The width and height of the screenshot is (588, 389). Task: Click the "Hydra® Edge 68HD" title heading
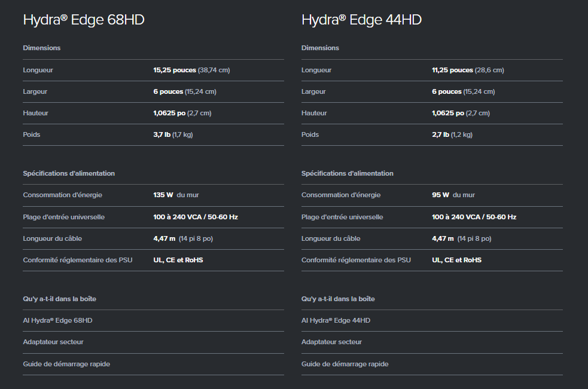click(84, 20)
